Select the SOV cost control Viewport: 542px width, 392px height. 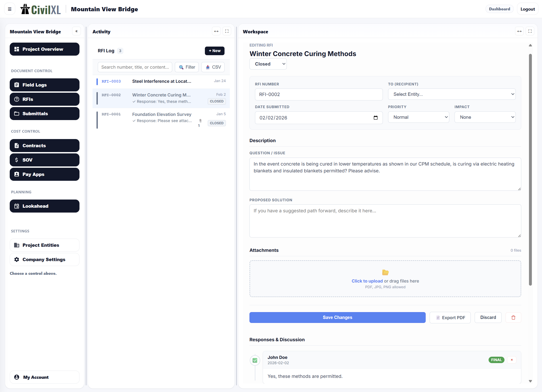click(44, 160)
